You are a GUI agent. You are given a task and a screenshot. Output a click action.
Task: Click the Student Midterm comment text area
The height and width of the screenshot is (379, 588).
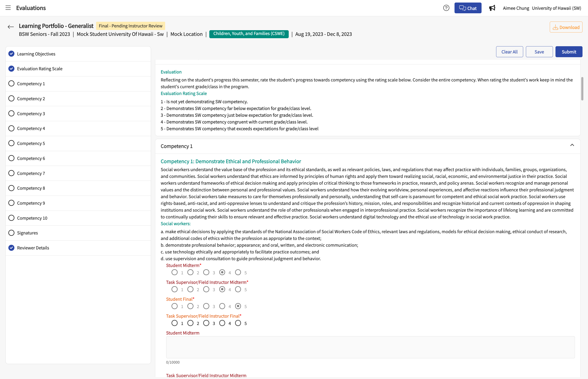tap(370, 347)
